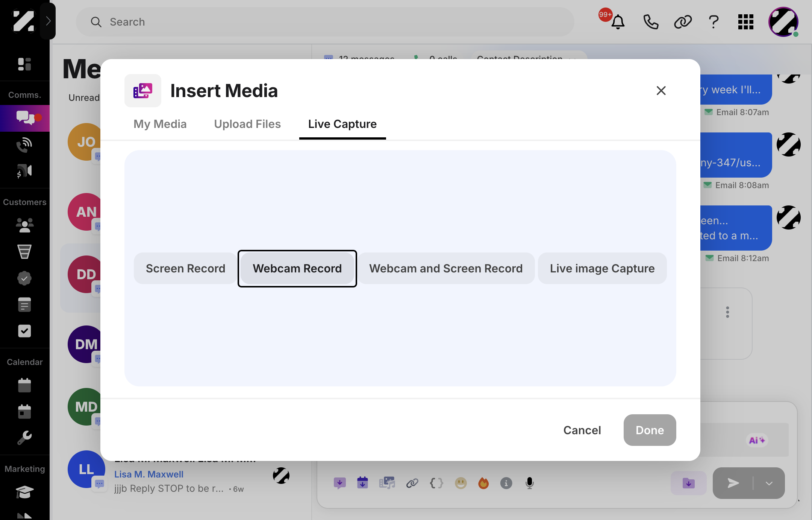Viewport: 812px width, 520px height.
Task: Open the calendar events icon in sidebar
Action: 24,412
